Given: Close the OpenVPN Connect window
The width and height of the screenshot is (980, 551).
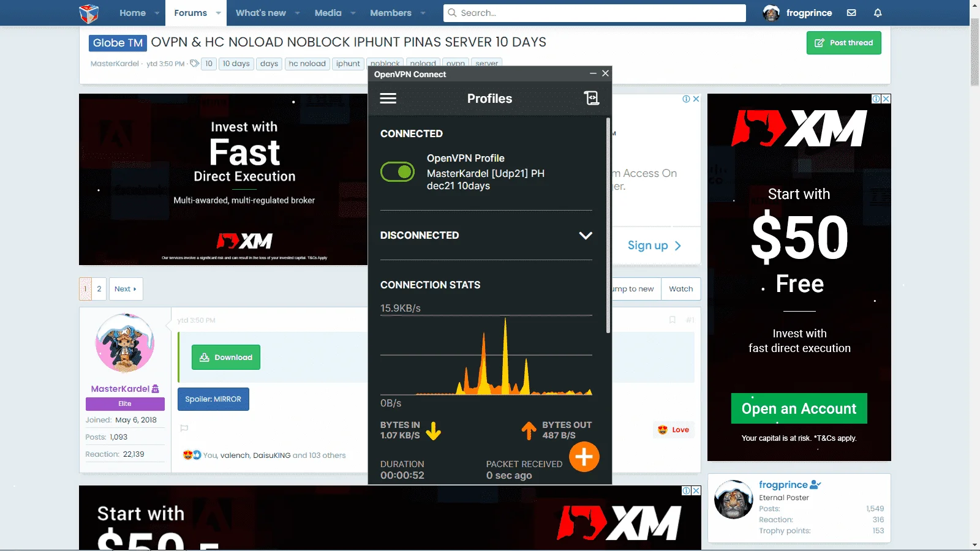Looking at the screenshot, I should (x=605, y=73).
